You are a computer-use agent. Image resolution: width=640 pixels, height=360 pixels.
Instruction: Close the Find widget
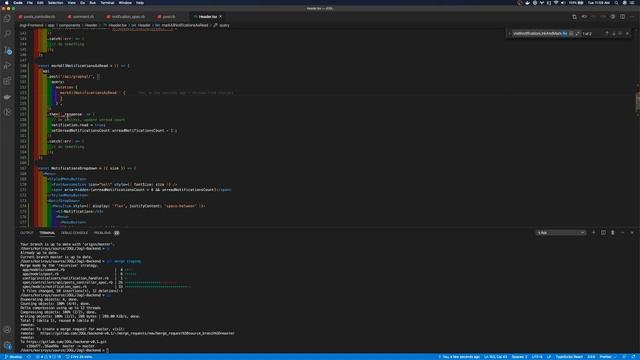[627, 33]
